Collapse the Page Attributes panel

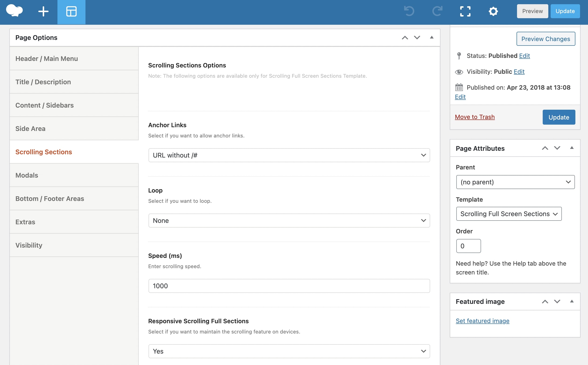572,148
